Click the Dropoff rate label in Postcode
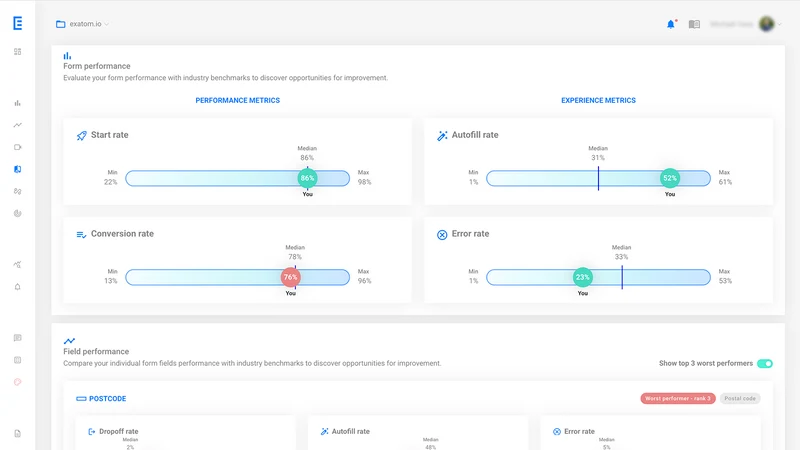Viewport: 800px width, 450px height. coord(119,432)
